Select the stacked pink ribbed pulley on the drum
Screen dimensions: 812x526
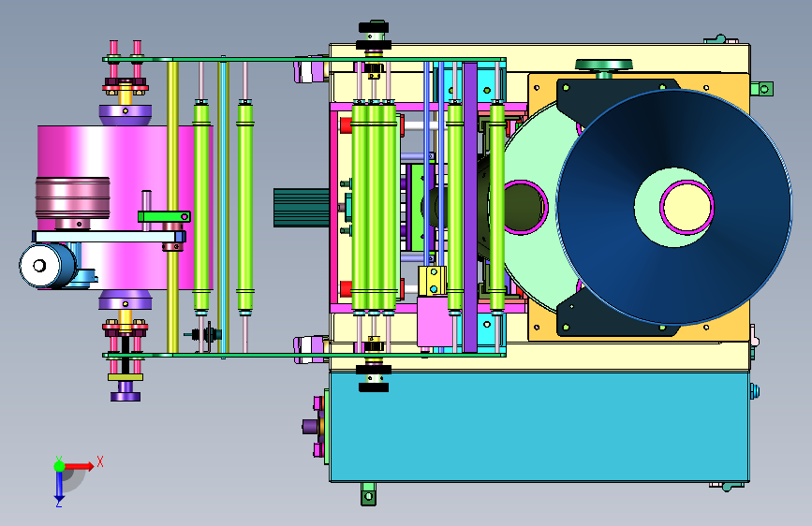coord(72,197)
